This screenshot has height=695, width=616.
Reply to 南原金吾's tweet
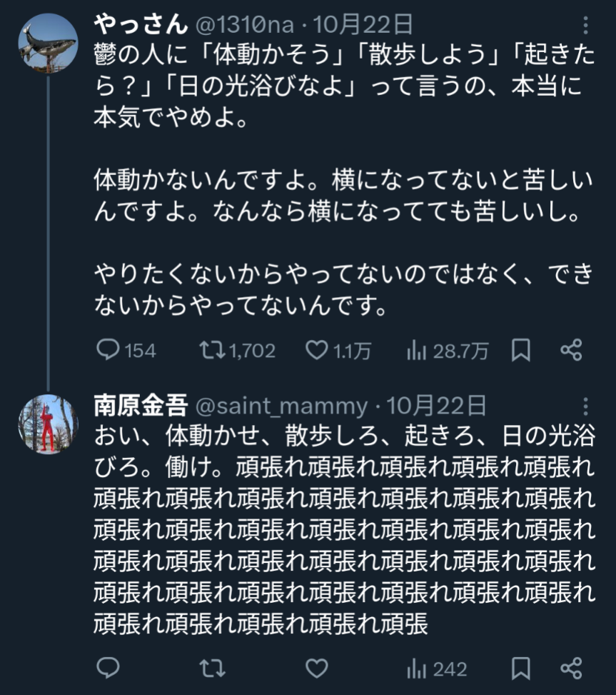point(108,668)
